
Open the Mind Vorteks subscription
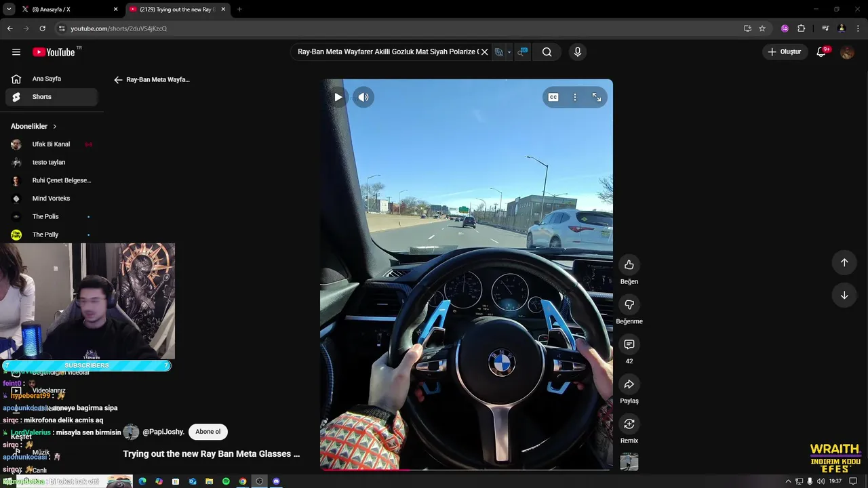pos(52,199)
